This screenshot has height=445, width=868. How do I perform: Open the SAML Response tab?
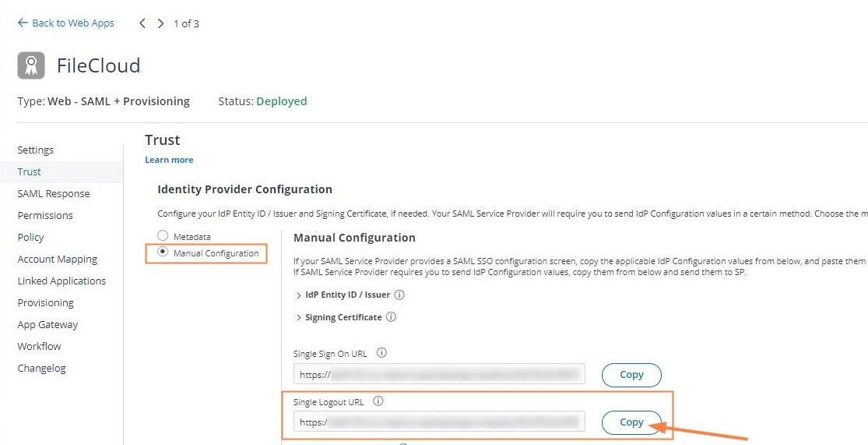click(54, 193)
